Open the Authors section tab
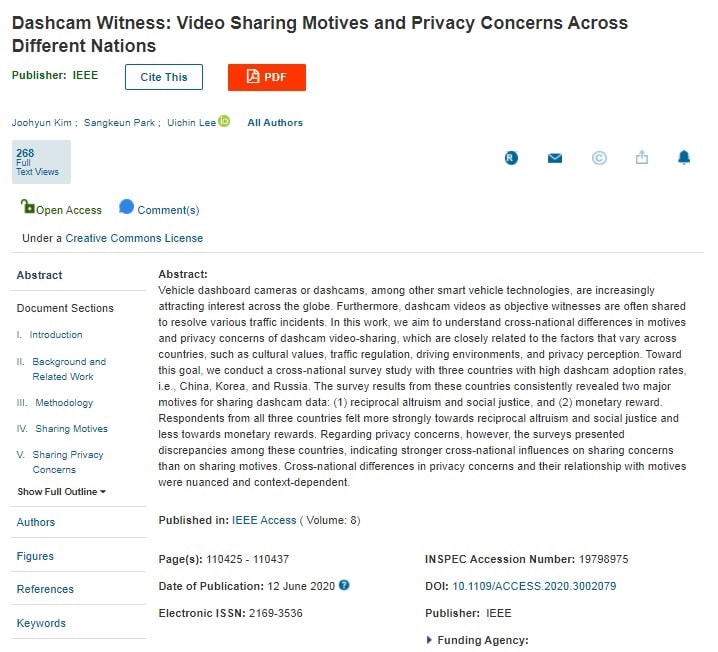 pyautogui.click(x=36, y=522)
